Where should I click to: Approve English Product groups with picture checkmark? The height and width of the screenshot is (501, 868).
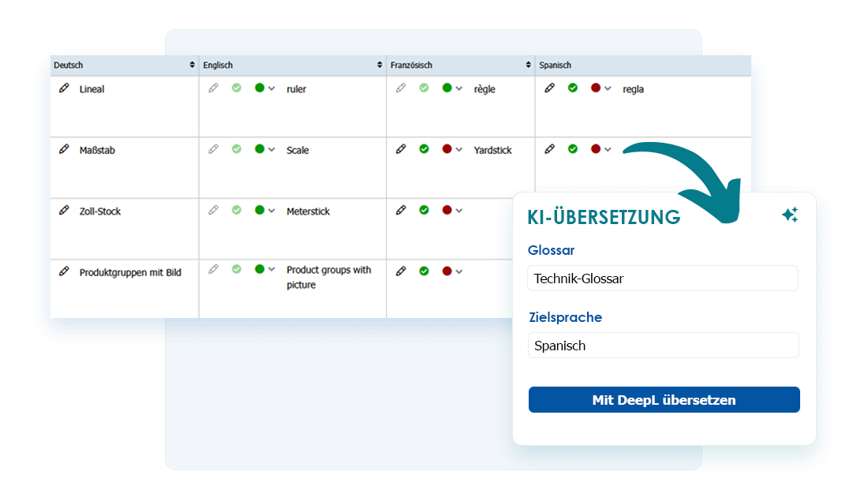tap(237, 269)
